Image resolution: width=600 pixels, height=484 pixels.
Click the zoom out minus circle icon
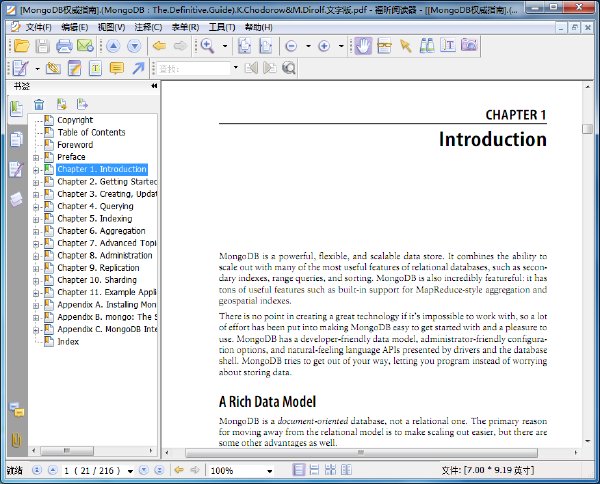291,46
